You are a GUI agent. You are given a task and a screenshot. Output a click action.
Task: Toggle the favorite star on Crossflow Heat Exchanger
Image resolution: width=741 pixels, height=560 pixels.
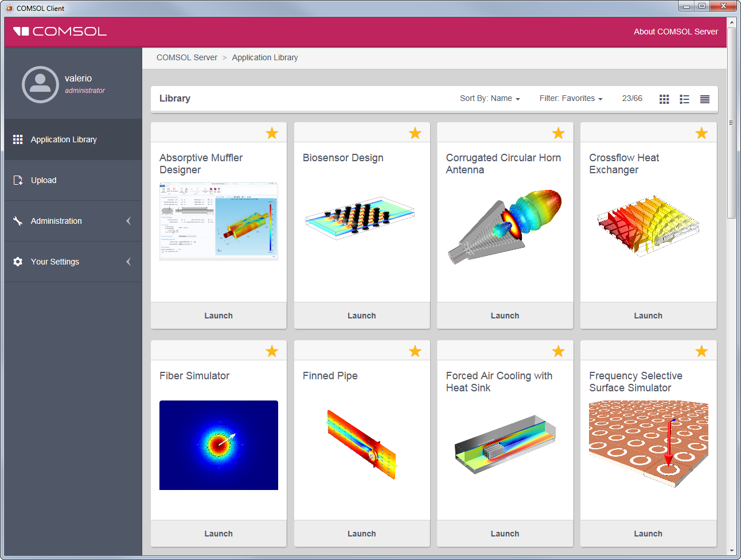(701, 133)
